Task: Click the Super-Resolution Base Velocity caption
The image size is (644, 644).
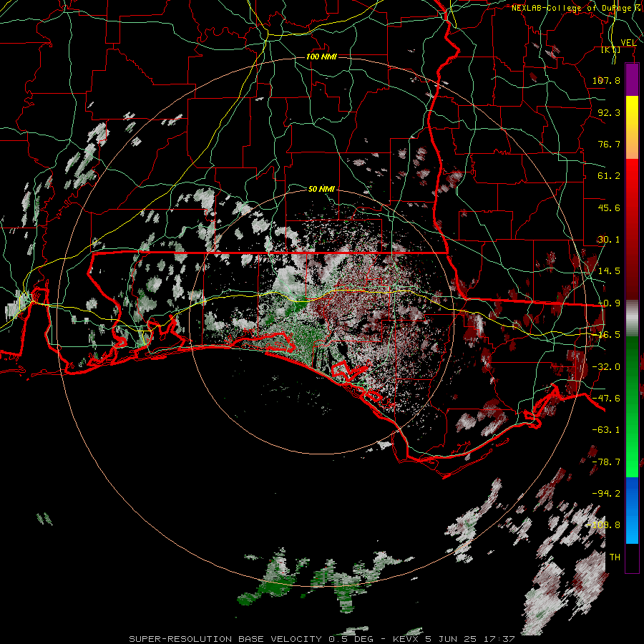Action: (x=321, y=639)
